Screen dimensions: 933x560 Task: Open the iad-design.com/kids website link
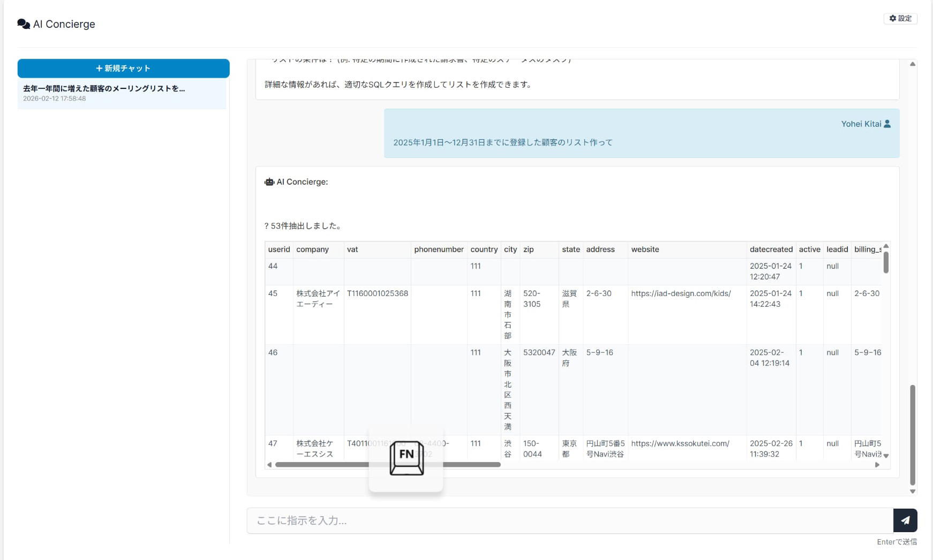coord(680,293)
